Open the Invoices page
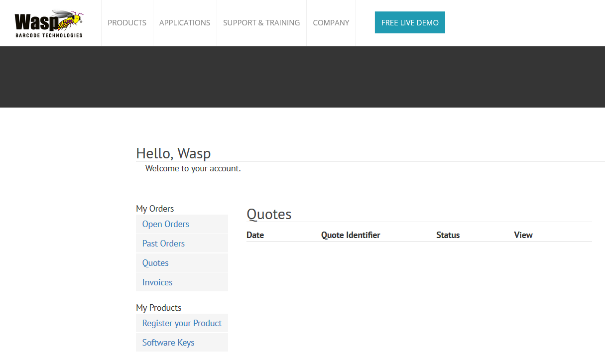 click(182, 282)
